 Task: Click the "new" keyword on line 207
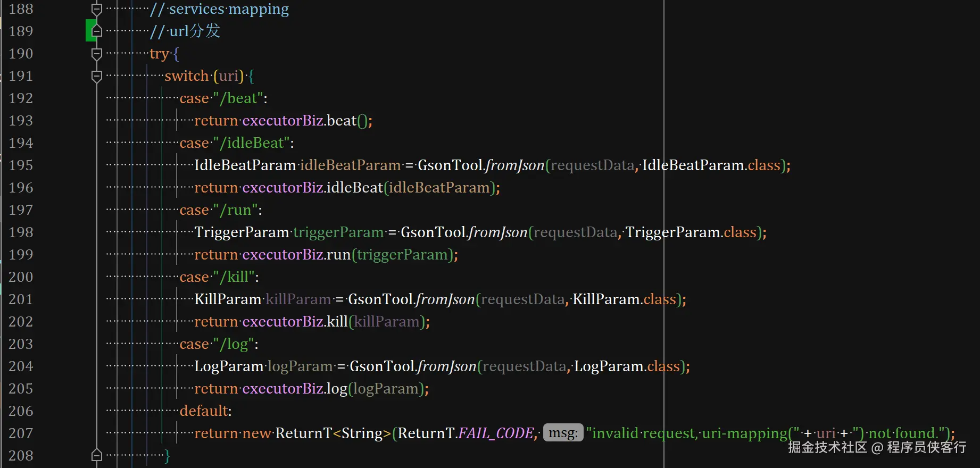(x=256, y=433)
